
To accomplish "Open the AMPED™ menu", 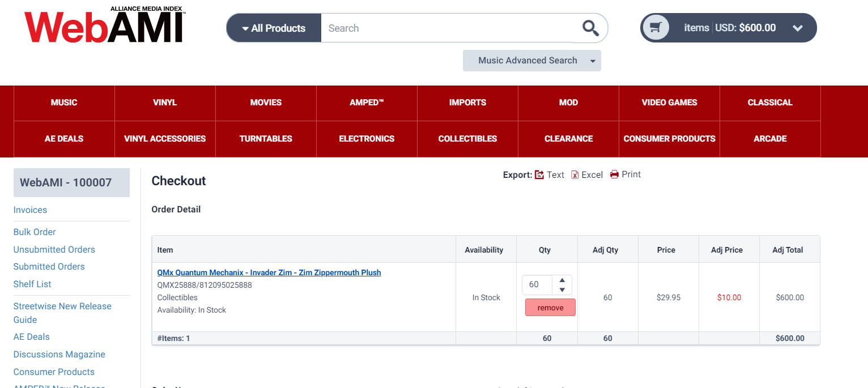I will tap(367, 103).
